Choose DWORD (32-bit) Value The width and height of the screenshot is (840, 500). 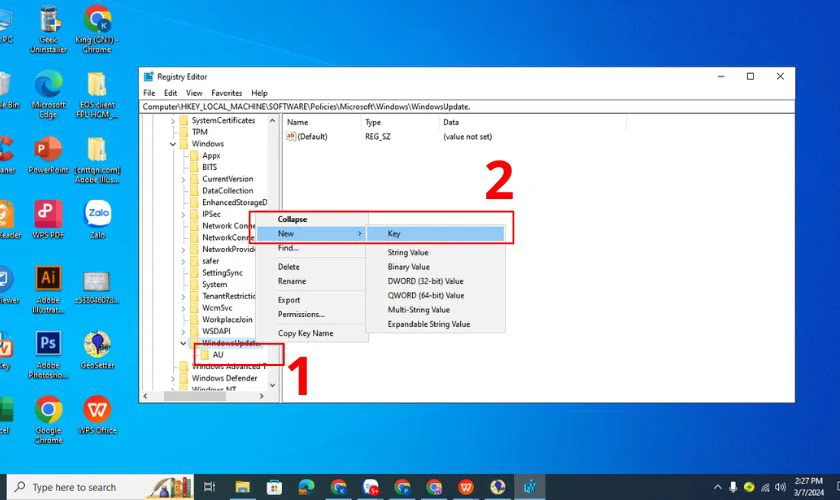[x=436, y=281]
